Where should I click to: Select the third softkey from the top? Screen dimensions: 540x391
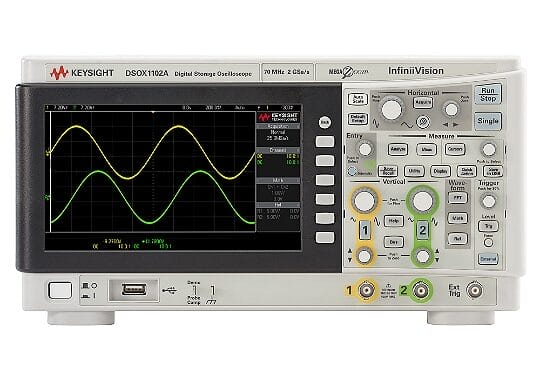pyautogui.click(x=325, y=180)
